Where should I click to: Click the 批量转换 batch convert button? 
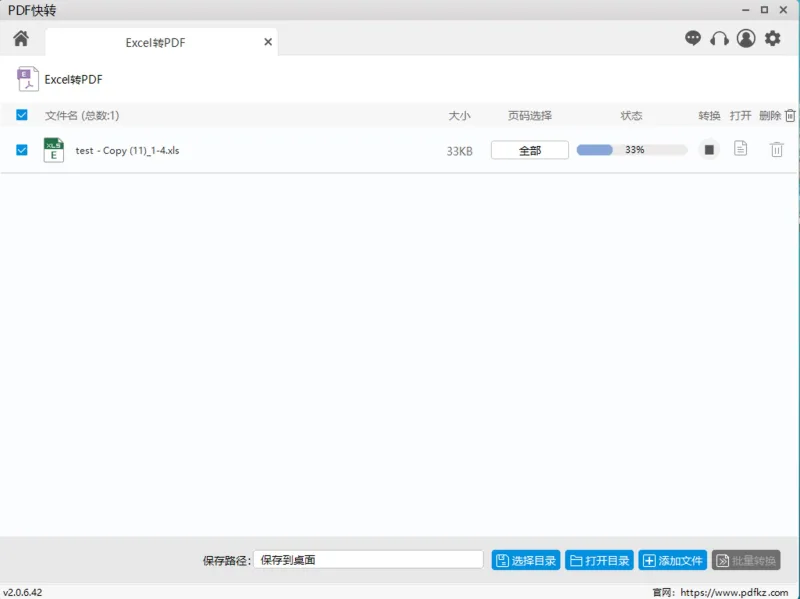pos(746,560)
